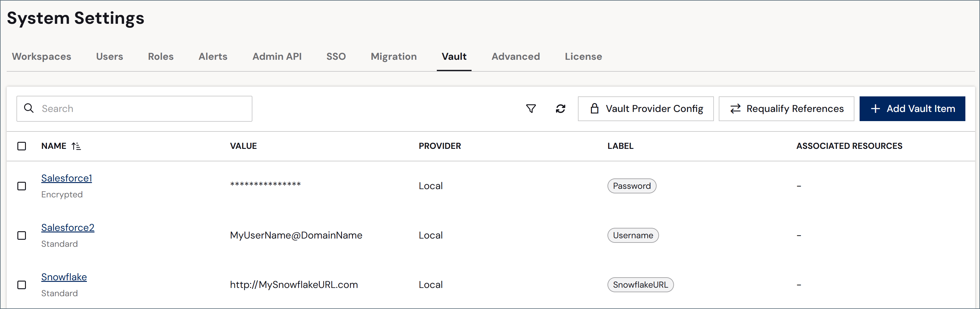Click the search magnifier icon
The image size is (980, 309).
click(29, 109)
